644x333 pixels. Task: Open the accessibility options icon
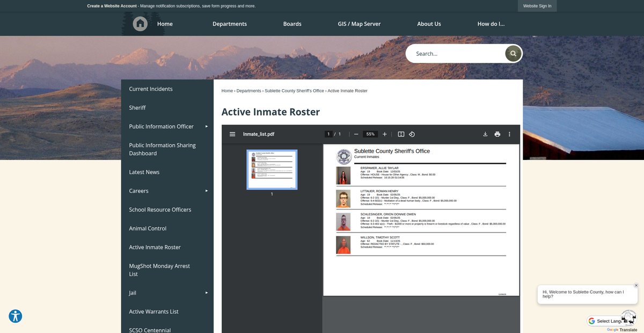(x=16, y=316)
